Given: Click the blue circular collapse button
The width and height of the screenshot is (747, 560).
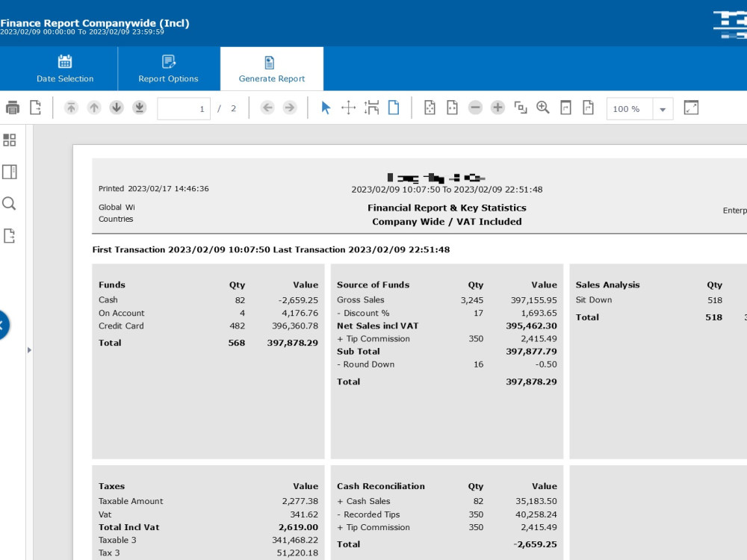Looking at the screenshot, I should pos(3,326).
